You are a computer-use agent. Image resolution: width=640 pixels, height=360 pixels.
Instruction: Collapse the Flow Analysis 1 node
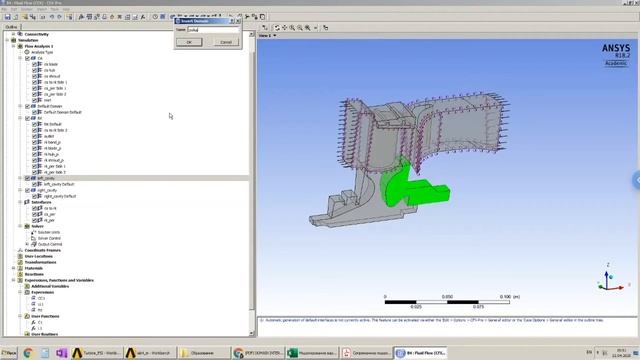[x=13, y=46]
